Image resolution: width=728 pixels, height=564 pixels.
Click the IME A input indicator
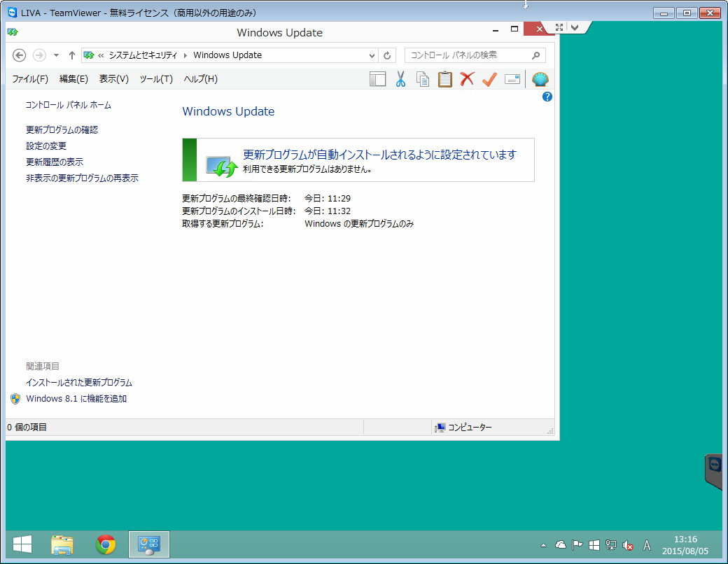pyautogui.click(x=647, y=545)
